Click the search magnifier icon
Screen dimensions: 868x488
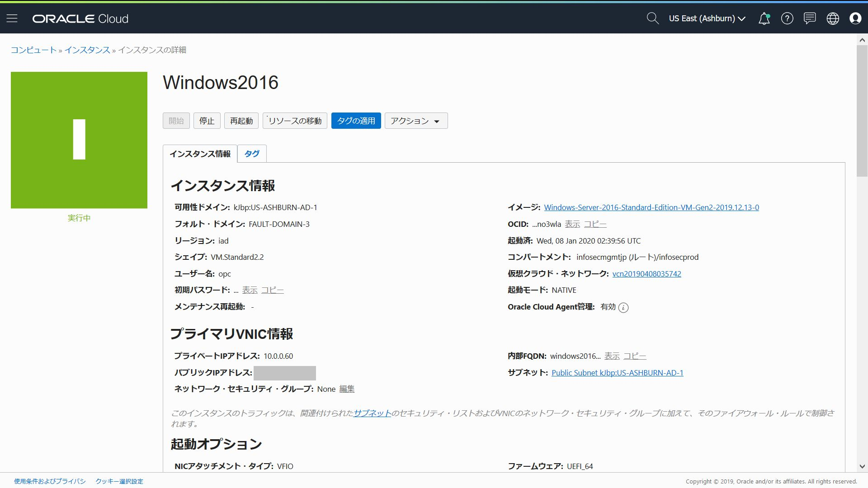coord(652,19)
